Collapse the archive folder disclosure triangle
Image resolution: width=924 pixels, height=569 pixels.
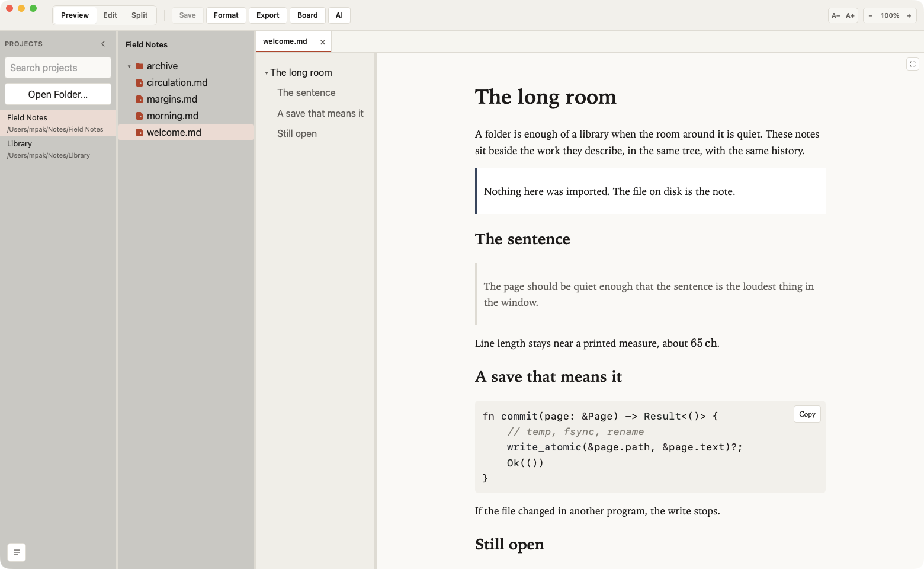pos(129,66)
